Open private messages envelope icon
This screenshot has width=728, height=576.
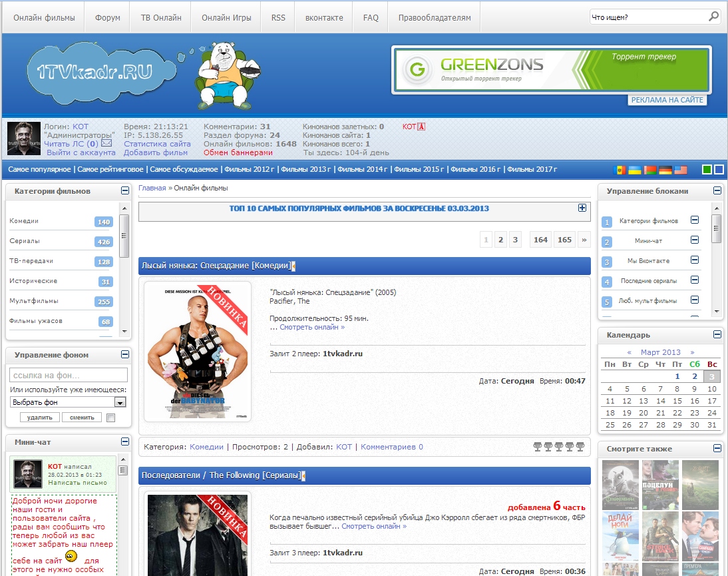pyautogui.click(x=106, y=144)
